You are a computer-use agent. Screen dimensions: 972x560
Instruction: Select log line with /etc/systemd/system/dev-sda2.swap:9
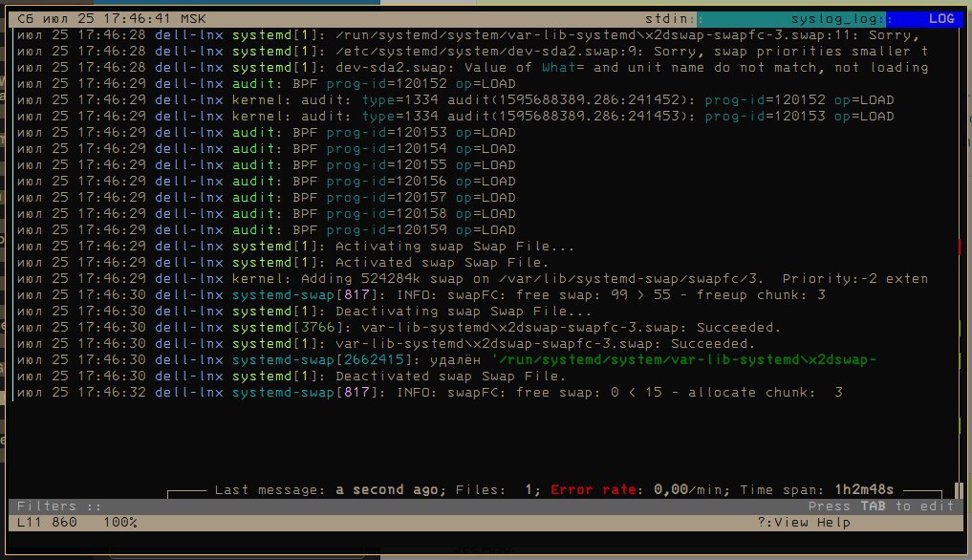(x=472, y=51)
